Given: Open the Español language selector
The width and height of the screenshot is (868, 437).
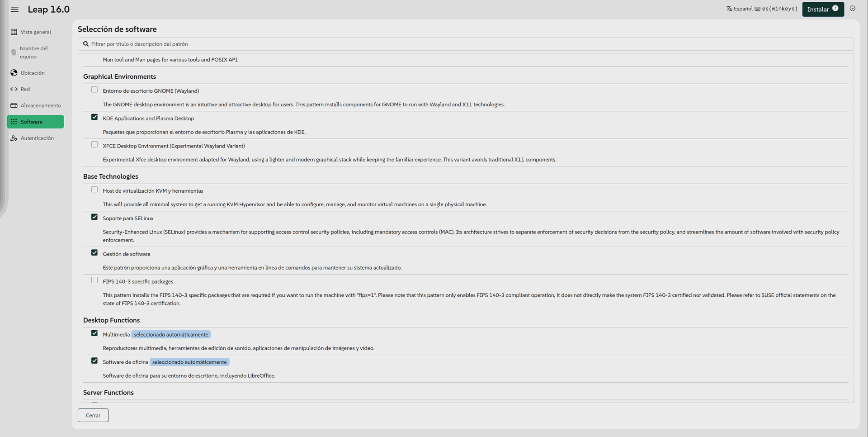Looking at the screenshot, I should 740,9.
